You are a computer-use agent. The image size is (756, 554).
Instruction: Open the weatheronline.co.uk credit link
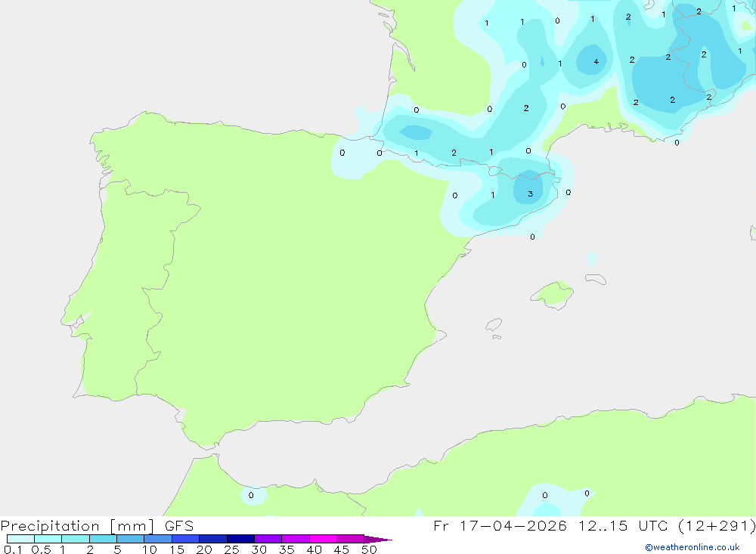692,547
